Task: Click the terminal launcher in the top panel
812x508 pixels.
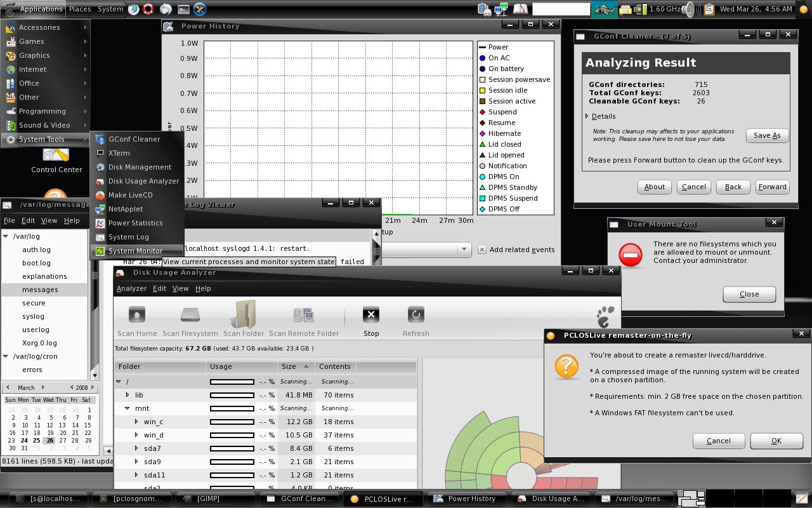Action: 183,9
